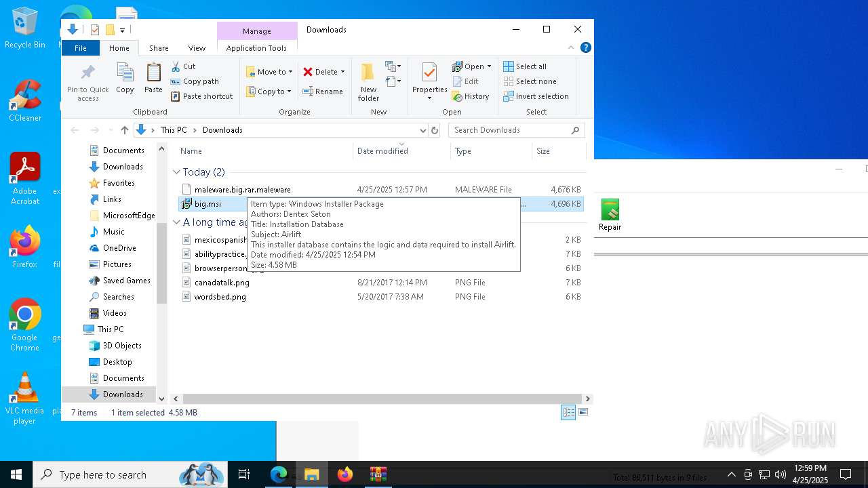Open VLC media player desktop icon
This screenshot has width=868, height=488.
(x=25, y=399)
